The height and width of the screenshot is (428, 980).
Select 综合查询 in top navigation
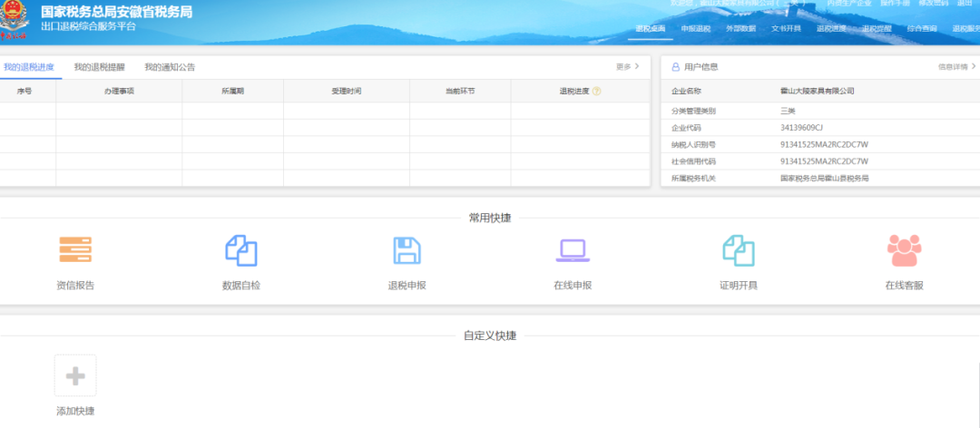point(922,29)
